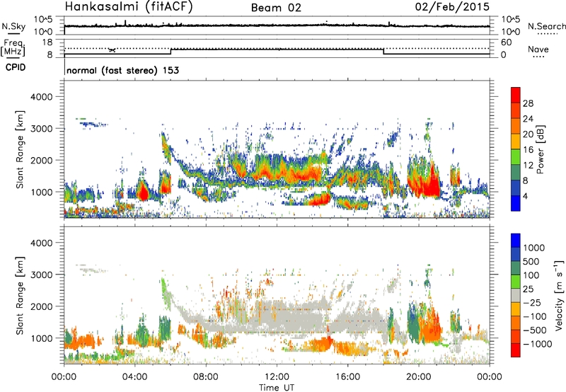Click the gray segment of Velocity colorbar
This screenshot has width=566, height=392.
(516, 295)
